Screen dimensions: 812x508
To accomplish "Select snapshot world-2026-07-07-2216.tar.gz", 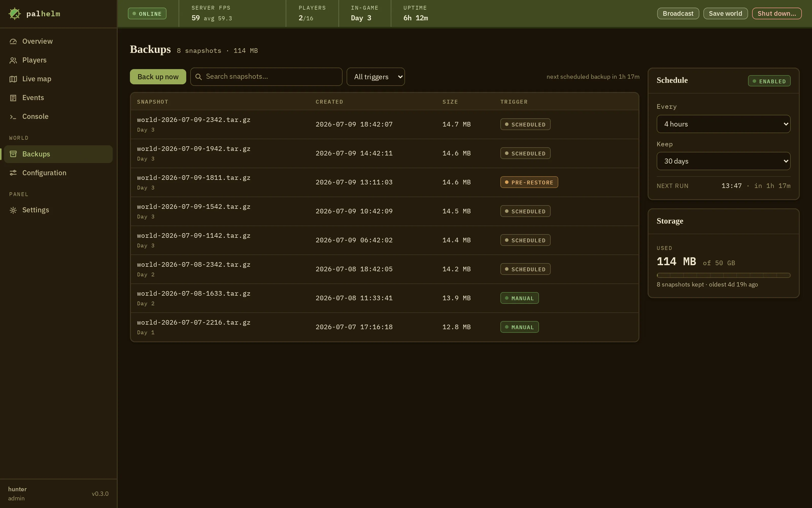I will click(384, 327).
